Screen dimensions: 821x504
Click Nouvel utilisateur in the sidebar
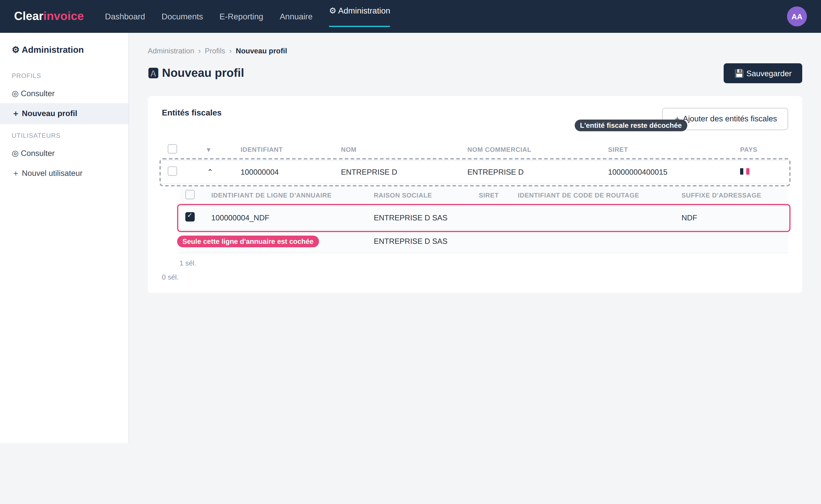[x=47, y=173]
